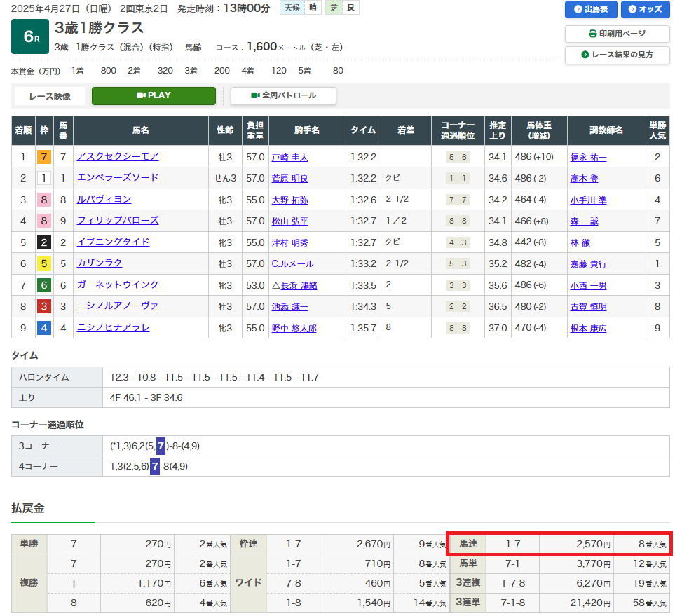Click ワイド 1-8 payout 1,540円
Image resolution: width=682 pixels, height=616 pixels.
[373, 603]
